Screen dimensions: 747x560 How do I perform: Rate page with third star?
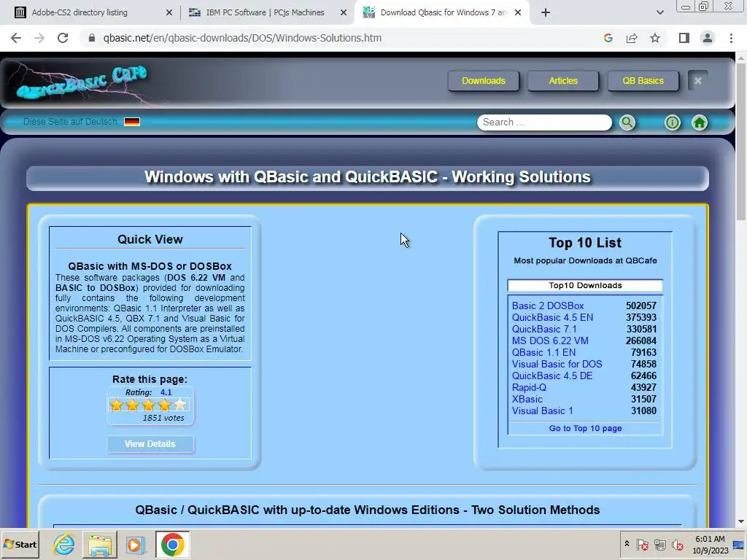point(148,405)
